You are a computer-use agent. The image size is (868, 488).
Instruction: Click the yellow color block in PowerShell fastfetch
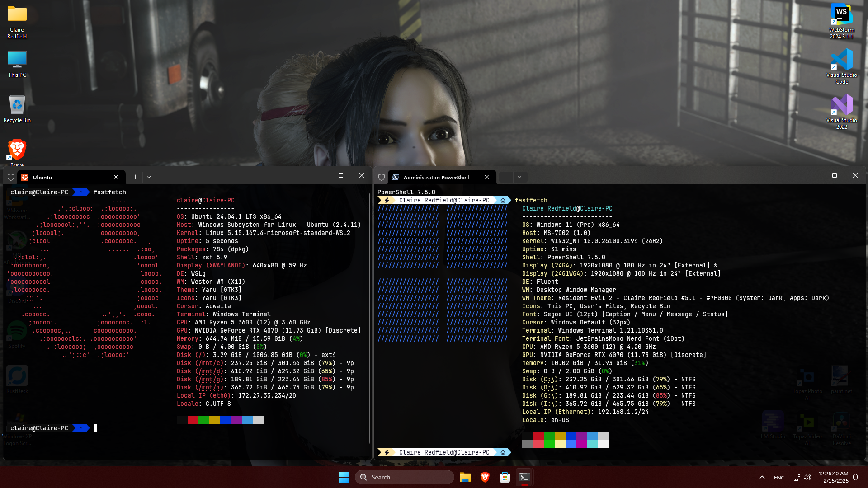pyautogui.click(x=560, y=436)
